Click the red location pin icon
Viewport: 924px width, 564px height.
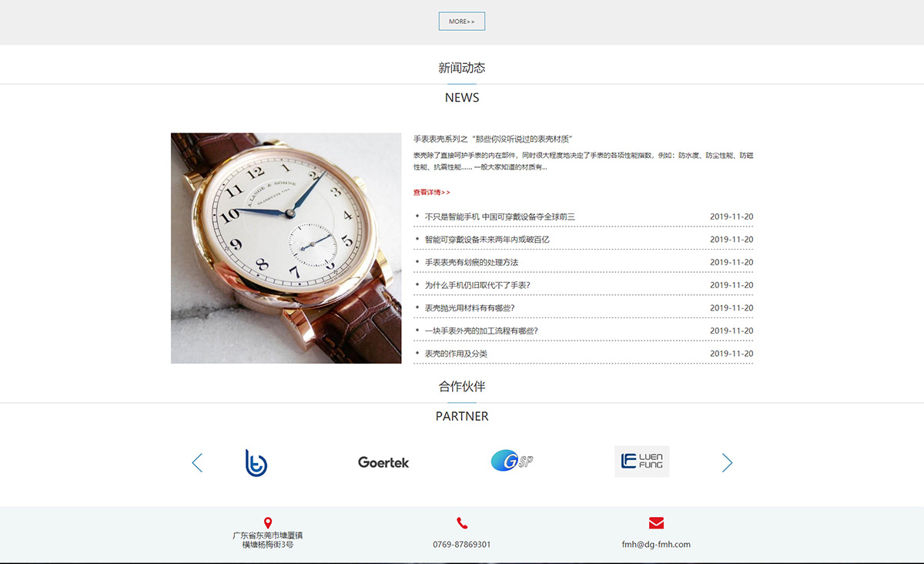tap(268, 522)
